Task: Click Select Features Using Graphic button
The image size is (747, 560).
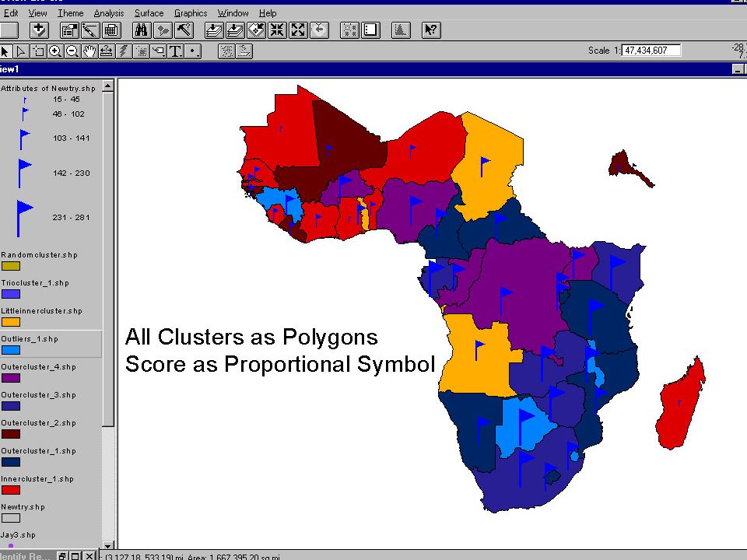Action: [x=349, y=30]
